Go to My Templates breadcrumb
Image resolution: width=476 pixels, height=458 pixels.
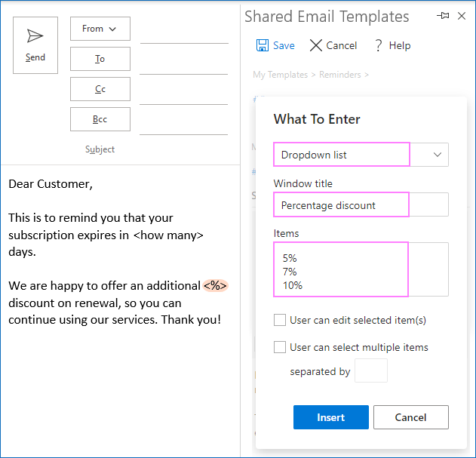pyautogui.click(x=280, y=75)
